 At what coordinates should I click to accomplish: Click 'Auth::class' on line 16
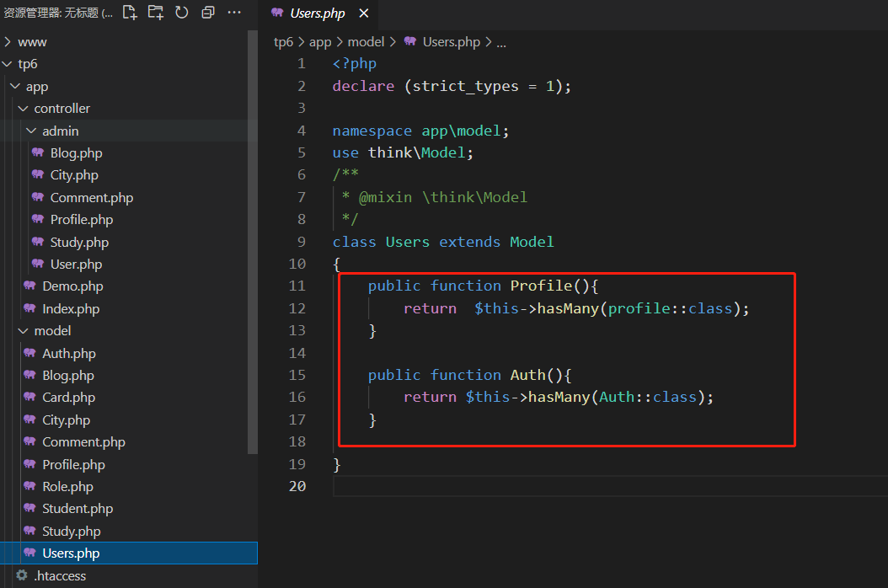tap(648, 397)
